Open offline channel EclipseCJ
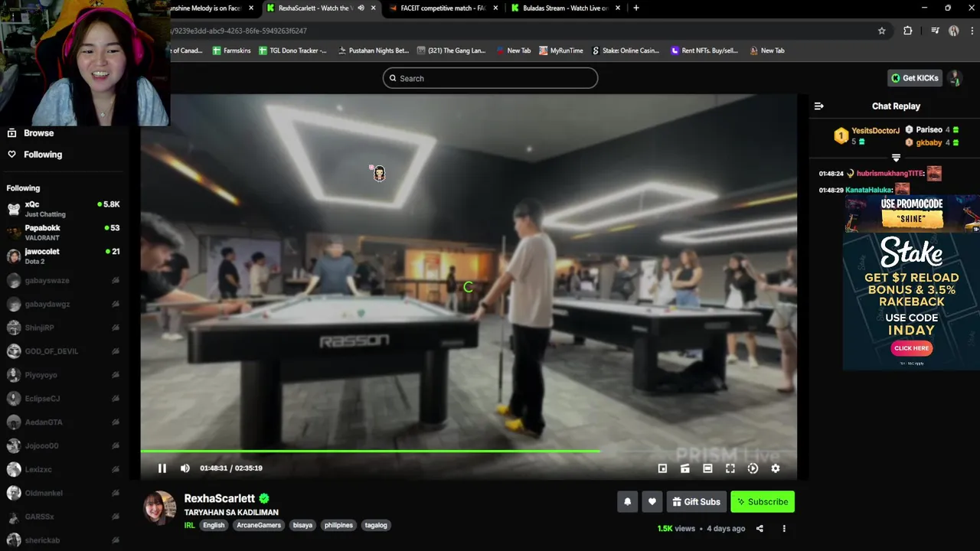The image size is (980, 551). 64,399
